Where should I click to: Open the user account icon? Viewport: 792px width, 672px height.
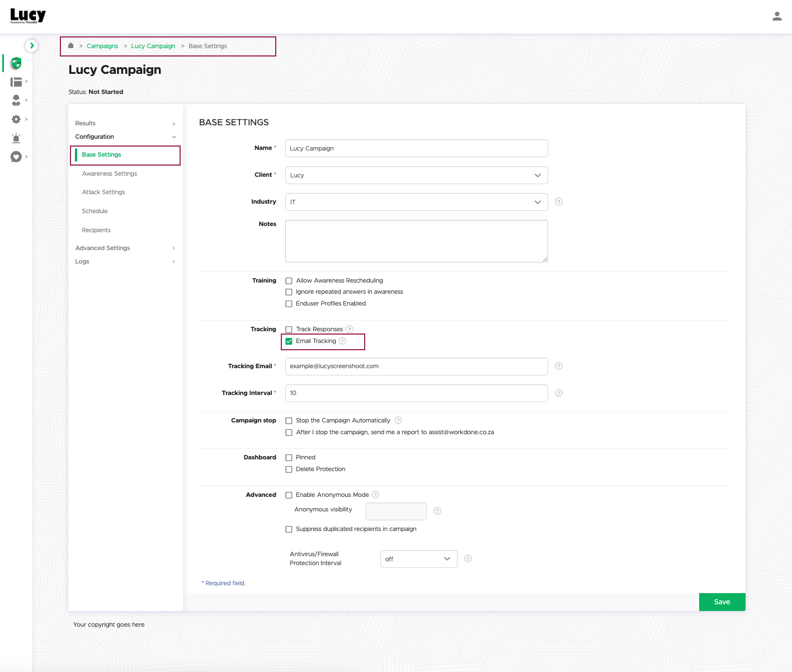[777, 16]
